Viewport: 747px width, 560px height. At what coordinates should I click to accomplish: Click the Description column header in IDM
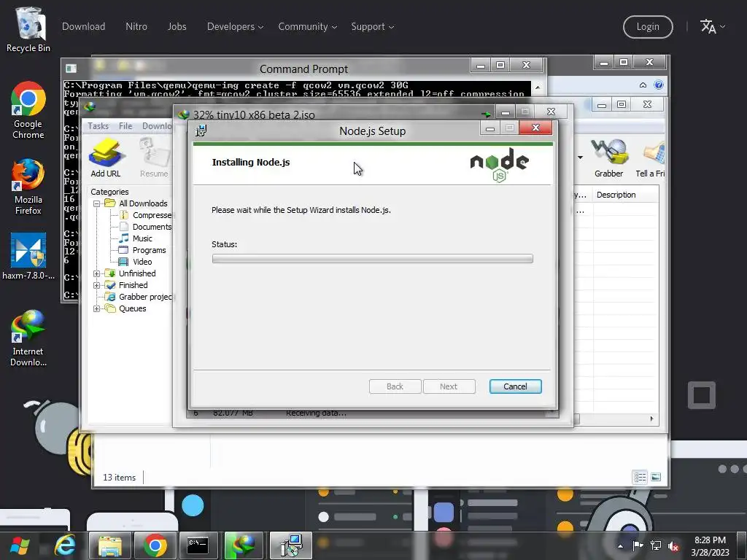pyautogui.click(x=625, y=195)
